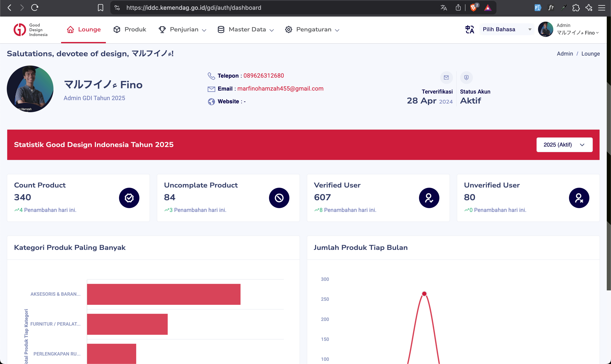611x364 pixels.
Task: Go to the Produk tab
Action: click(130, 29)
